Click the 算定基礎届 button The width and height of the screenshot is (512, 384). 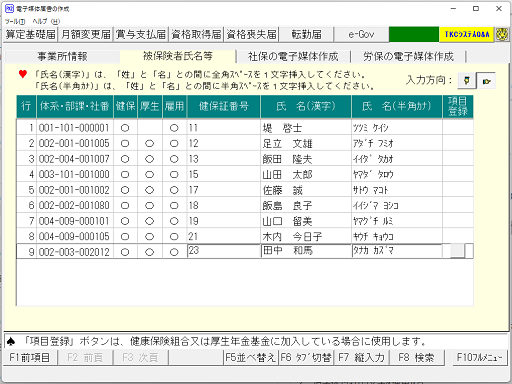click(31, 34)
